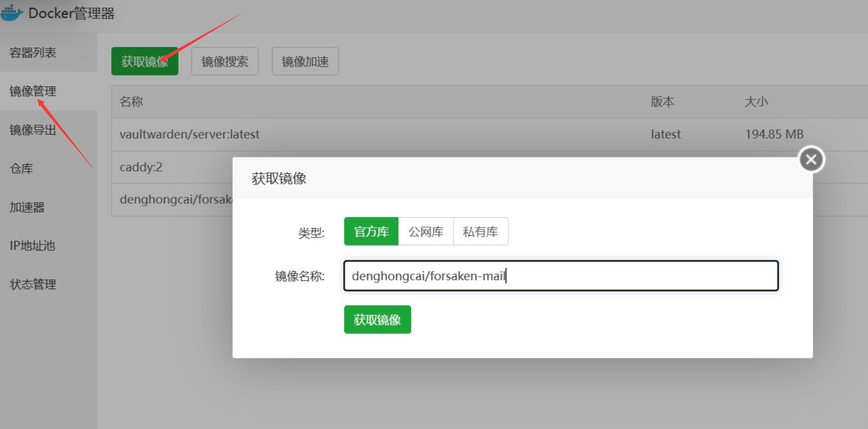The image size is (868, 429).
Task: Open 仓库 in the sidebar
Action: click(x=21, y=168)
